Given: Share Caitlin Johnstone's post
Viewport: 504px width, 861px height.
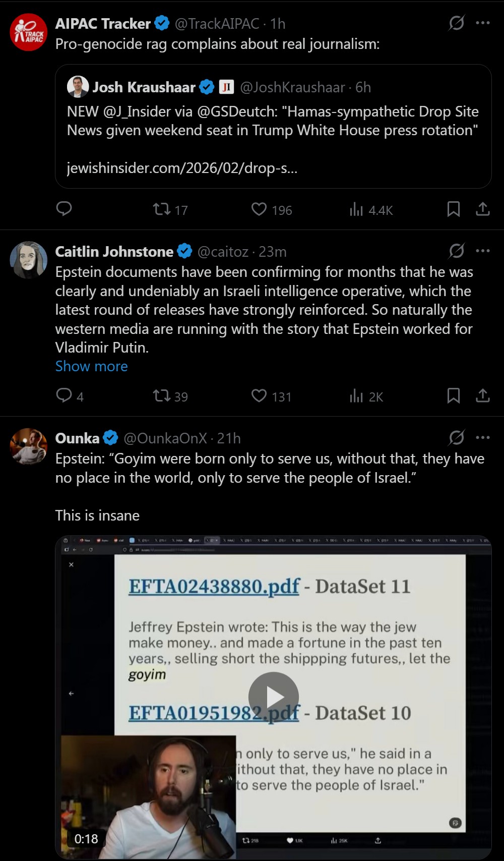Looking at the screenshot, I should (482, 395).
